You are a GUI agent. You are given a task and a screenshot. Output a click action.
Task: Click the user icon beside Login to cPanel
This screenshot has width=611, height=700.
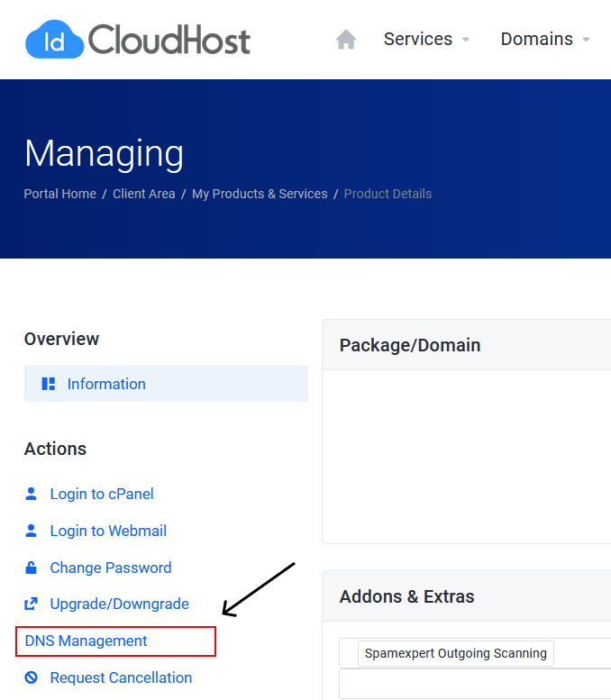32,494
